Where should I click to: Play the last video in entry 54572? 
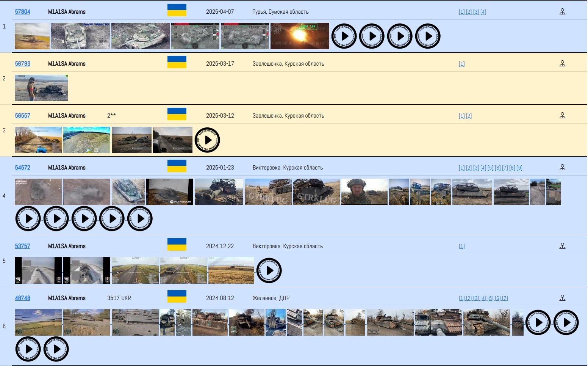pos(140,218)
